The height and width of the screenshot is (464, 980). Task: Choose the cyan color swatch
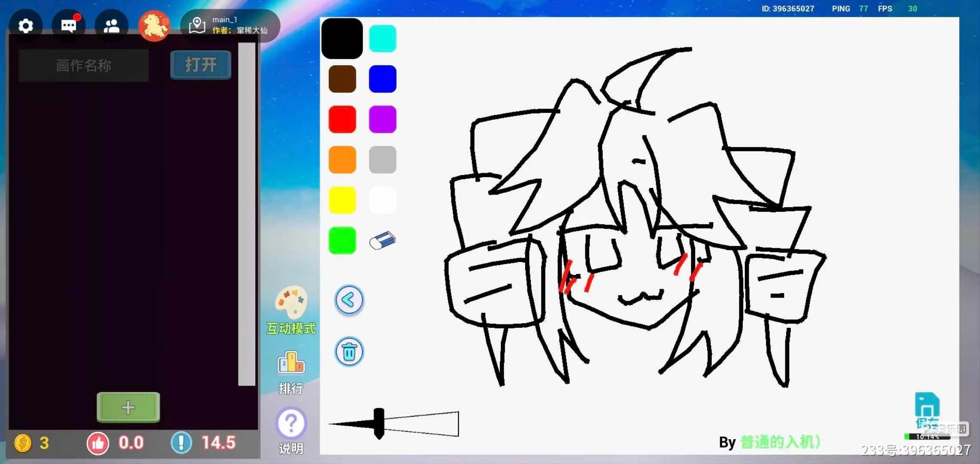(382, 39)
